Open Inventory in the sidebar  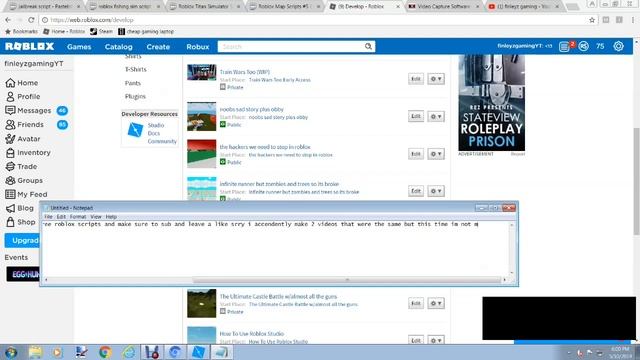coord(28,153)
